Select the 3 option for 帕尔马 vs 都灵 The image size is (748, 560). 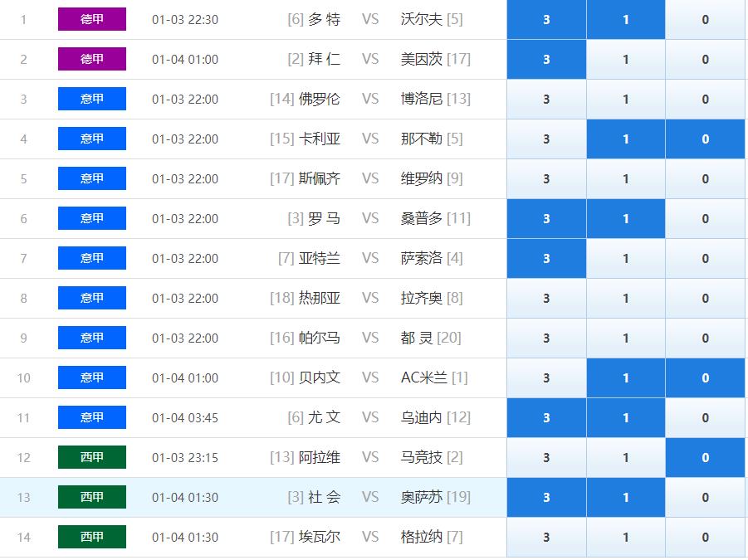tap(546, 338)
